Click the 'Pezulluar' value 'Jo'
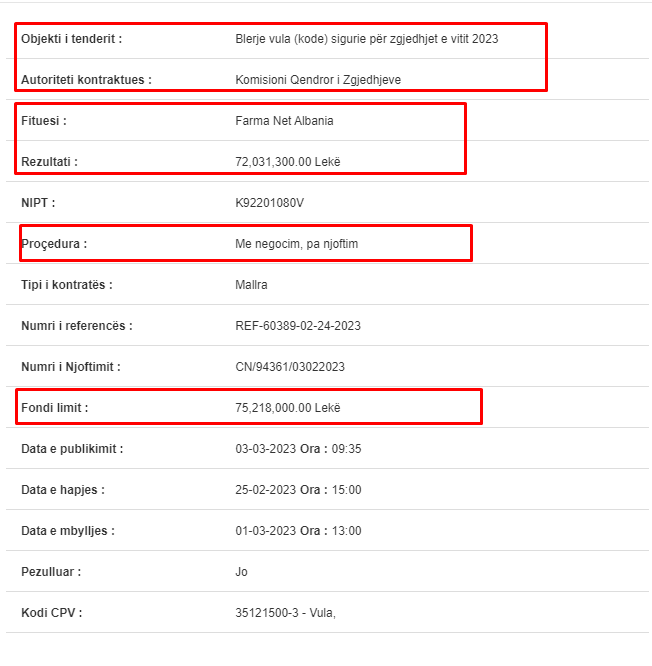This screenshot has width=652, height=666. (241, 572)
